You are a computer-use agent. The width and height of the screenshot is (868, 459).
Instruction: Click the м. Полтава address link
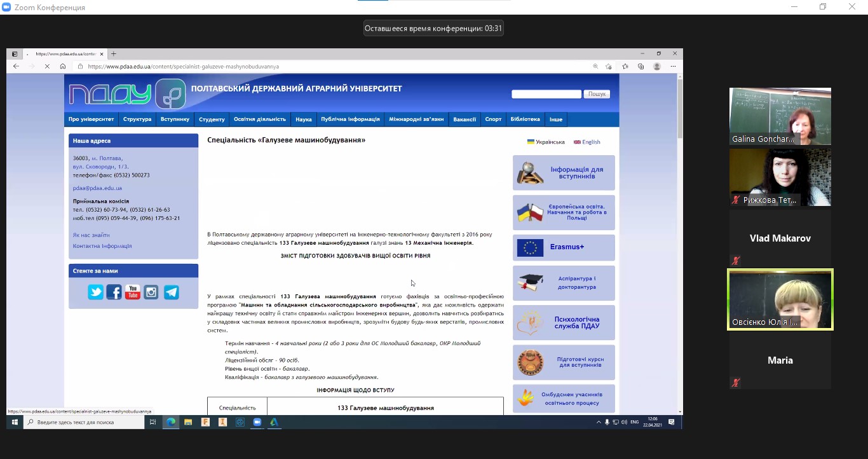click(x=107, y=158)
